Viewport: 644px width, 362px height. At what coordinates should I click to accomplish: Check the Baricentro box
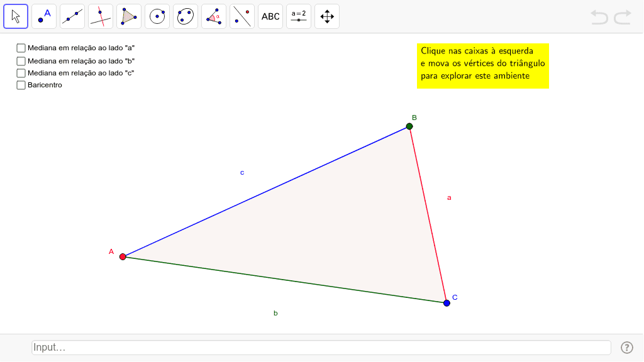(x=21, y=85)
